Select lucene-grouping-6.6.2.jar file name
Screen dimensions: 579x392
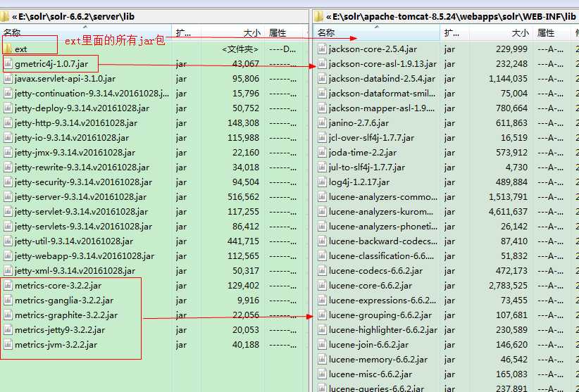380,315
